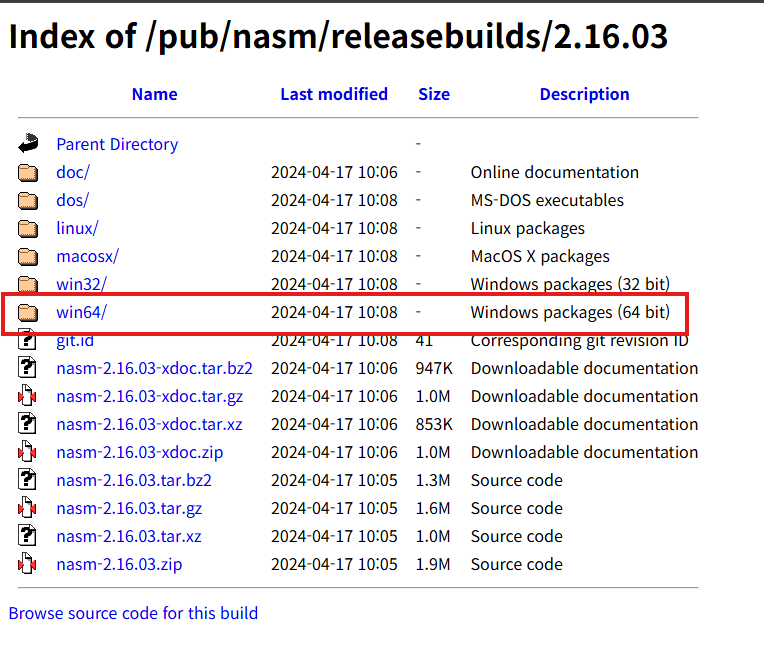
Task: Click the folder icon beside linux/
Action: coord(28,229)
